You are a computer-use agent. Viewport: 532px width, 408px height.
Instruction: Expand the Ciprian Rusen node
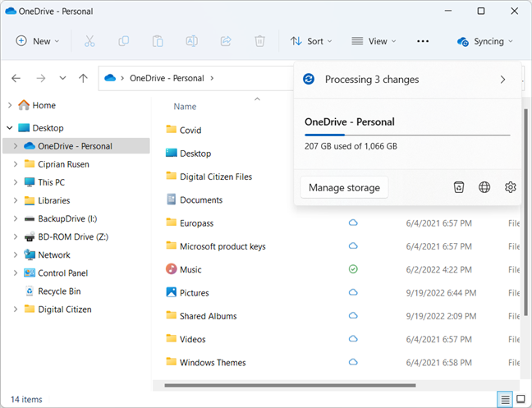[16, 164]
